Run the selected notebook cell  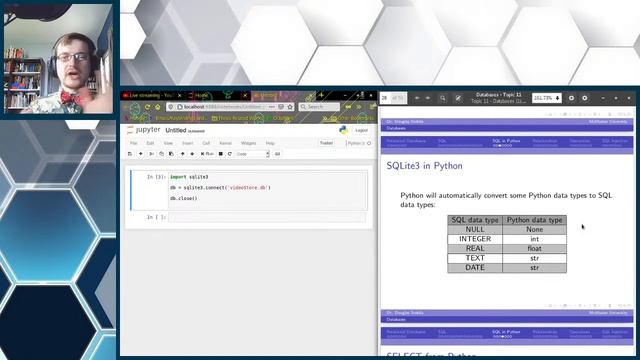coord(207,154)
